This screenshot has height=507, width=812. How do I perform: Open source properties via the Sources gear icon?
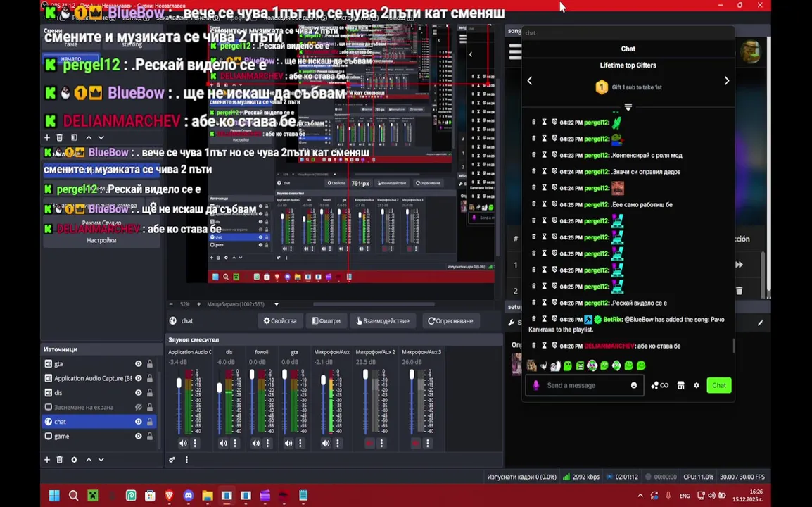74,460
